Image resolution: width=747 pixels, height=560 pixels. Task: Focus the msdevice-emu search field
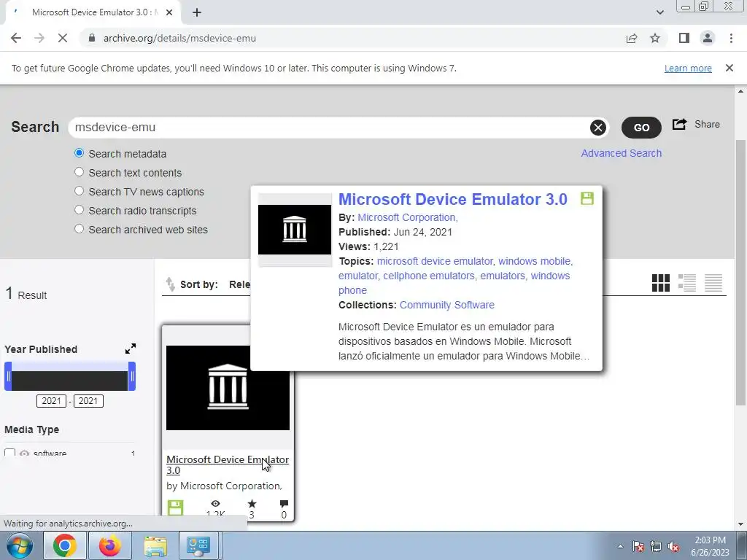[329, 127]
